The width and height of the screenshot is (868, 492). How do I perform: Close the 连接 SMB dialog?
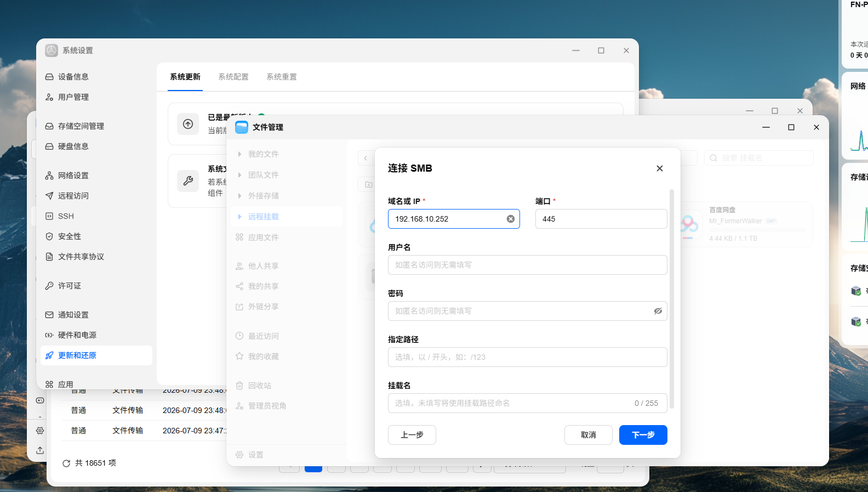pyautogui.click(x=660, y=168)
